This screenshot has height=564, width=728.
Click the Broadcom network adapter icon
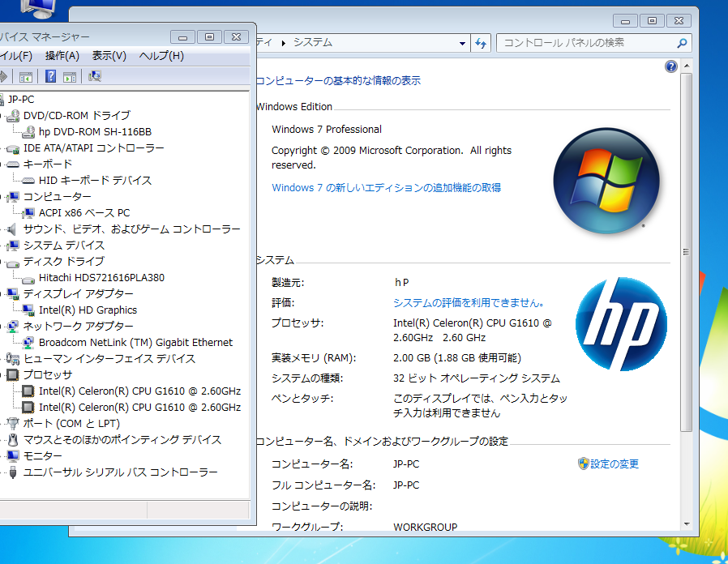tap(28, 343)
